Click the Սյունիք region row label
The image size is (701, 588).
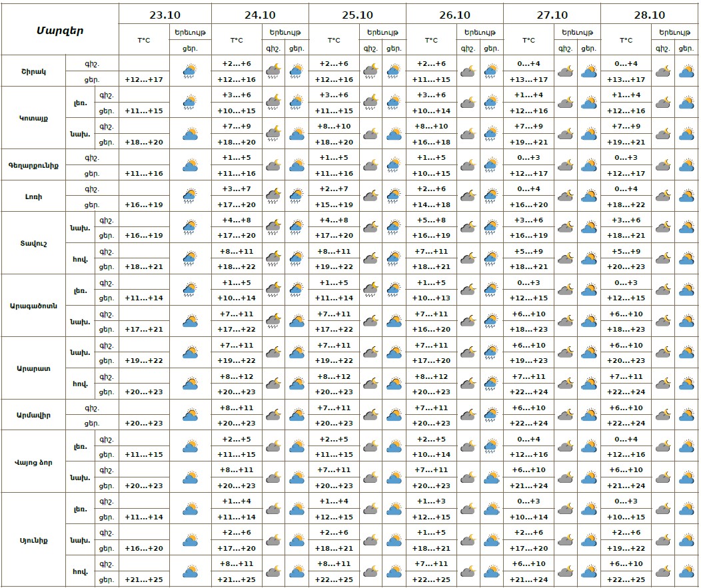coord(34,540)
